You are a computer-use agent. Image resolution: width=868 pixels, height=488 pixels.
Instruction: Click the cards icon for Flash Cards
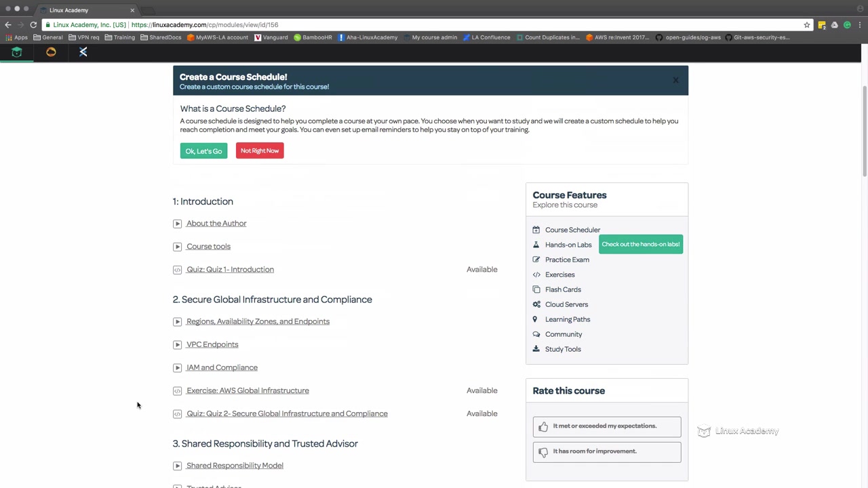pyautogui.click(x=536, y=289)
